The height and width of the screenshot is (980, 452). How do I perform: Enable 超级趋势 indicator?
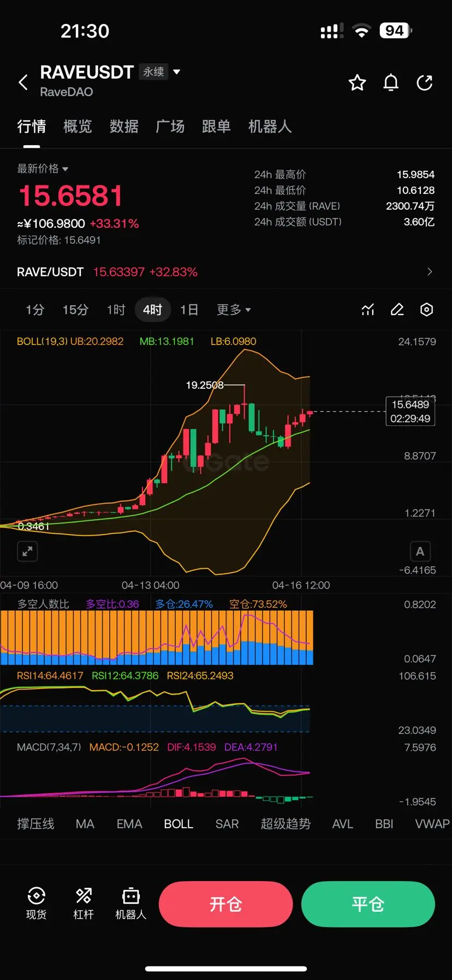(286, 824)
